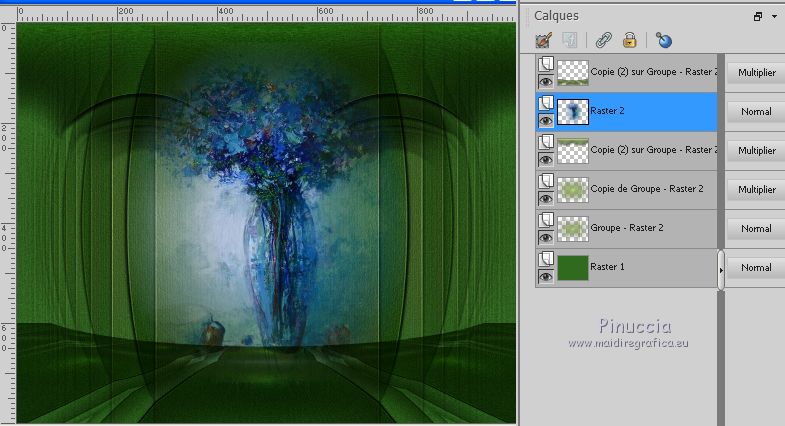This screenshot has width=785, height=426.
Task: Click the layer type icon of Raster 1
Action: (x=546, y=259)
